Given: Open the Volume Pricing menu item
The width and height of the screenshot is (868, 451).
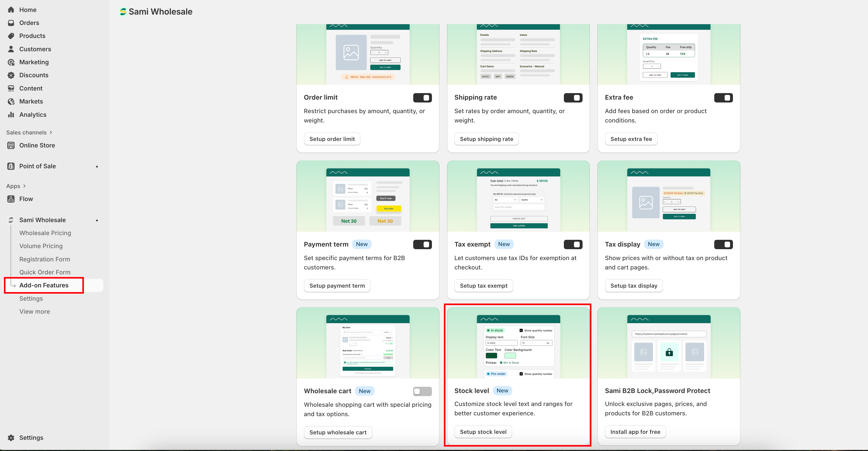Looking at the screenshot, I should pyautogui.click(x=41, y=246).
